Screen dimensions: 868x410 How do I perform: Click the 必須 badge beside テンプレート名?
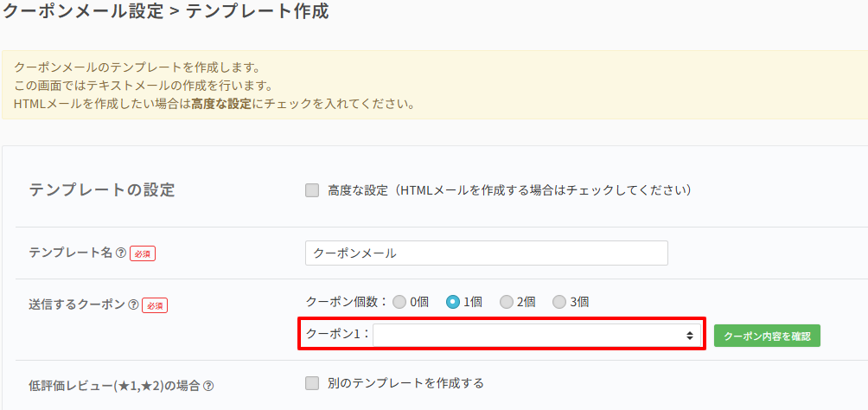pyautogui.click(x=142, y=253)
